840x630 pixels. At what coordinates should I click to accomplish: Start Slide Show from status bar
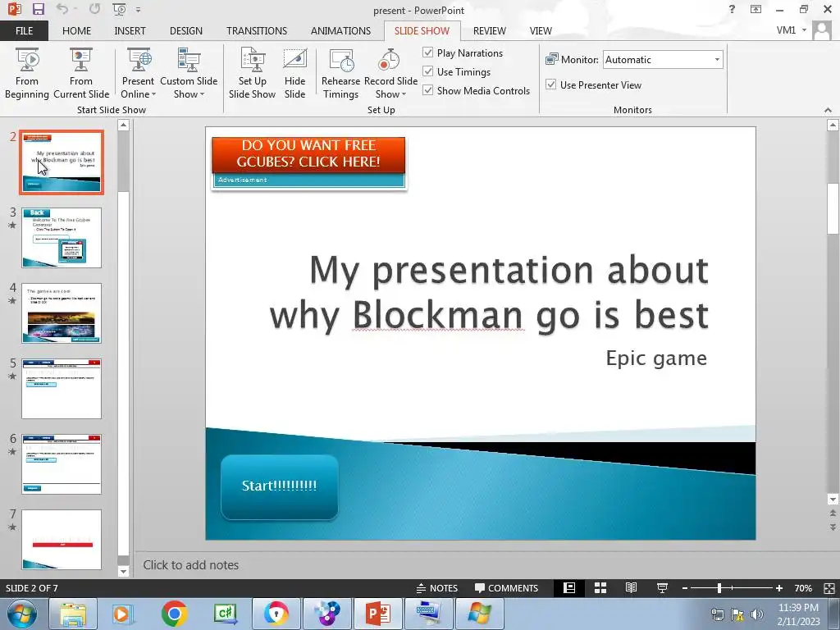(x=662, y=587)
